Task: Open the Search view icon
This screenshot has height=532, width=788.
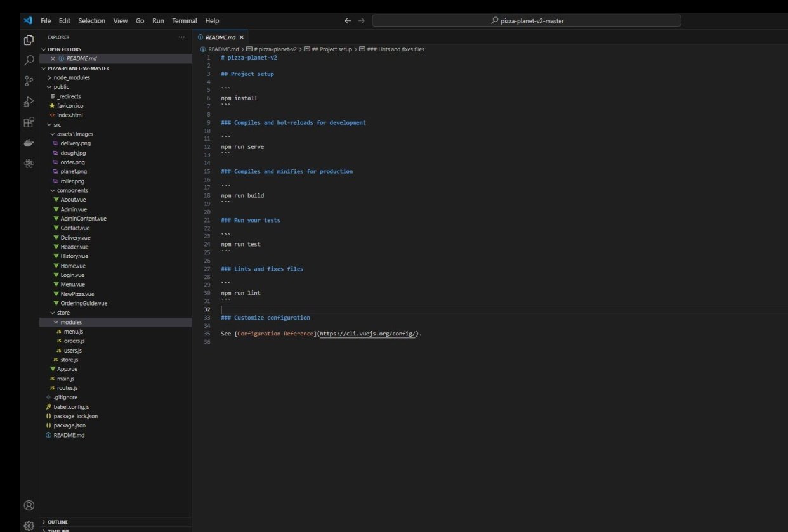Action: point(29,60)
